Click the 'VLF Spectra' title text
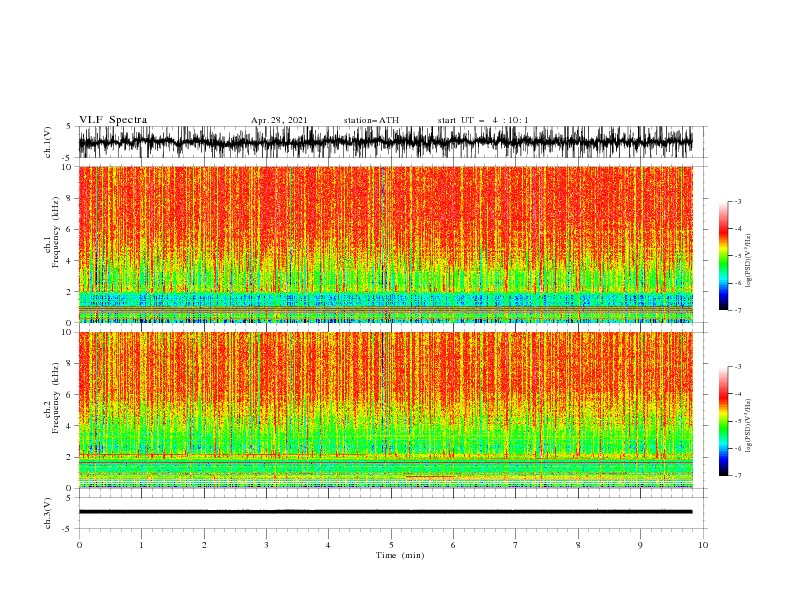This screenshot has height=612, width=792. click(113, 120)
